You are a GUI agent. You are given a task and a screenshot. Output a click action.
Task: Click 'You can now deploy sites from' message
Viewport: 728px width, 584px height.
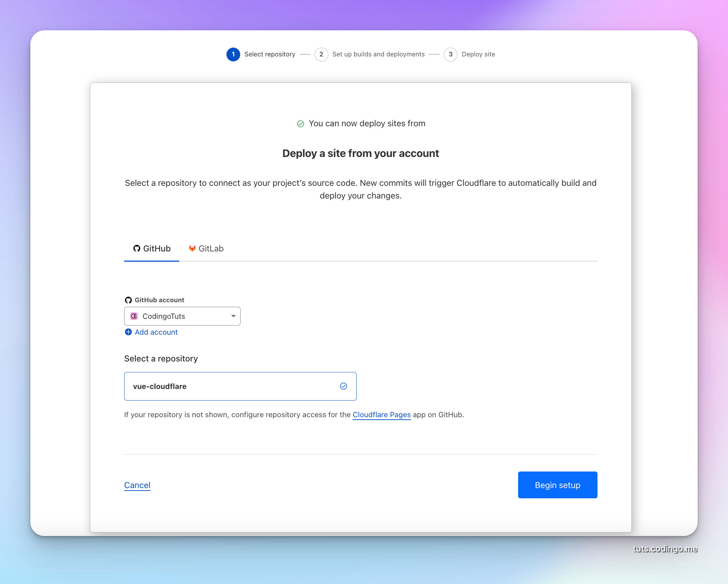(367, 123)
